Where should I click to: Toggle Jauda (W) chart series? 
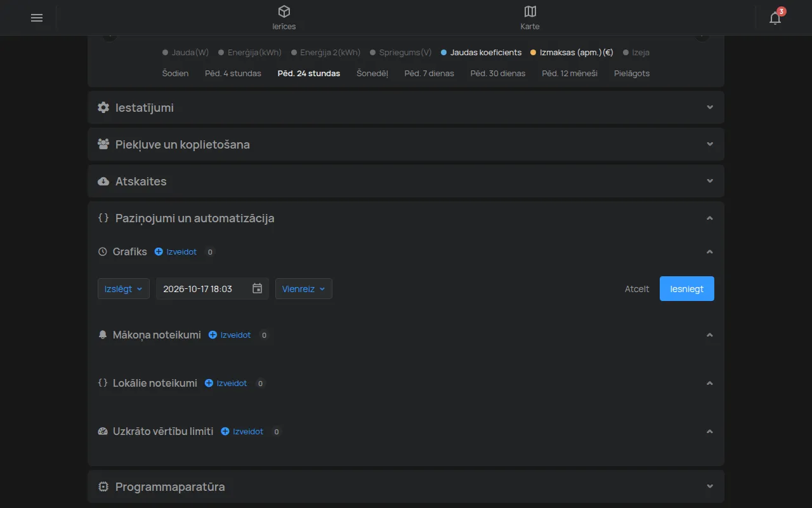pos(185,53)
